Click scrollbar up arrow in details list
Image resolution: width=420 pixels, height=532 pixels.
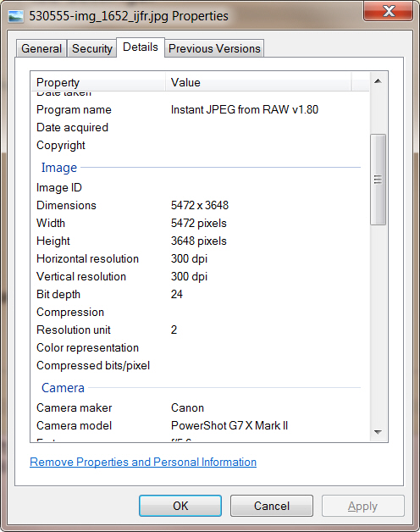[378, 81]
